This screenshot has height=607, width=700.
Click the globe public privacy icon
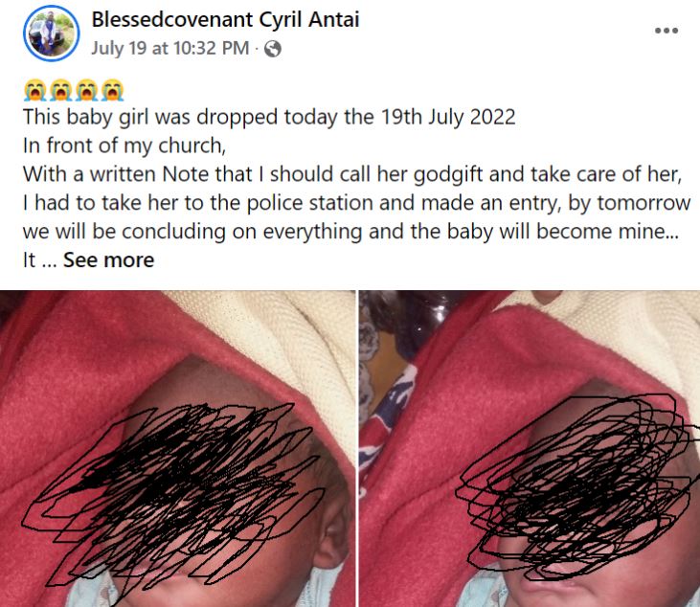point(272,49)
